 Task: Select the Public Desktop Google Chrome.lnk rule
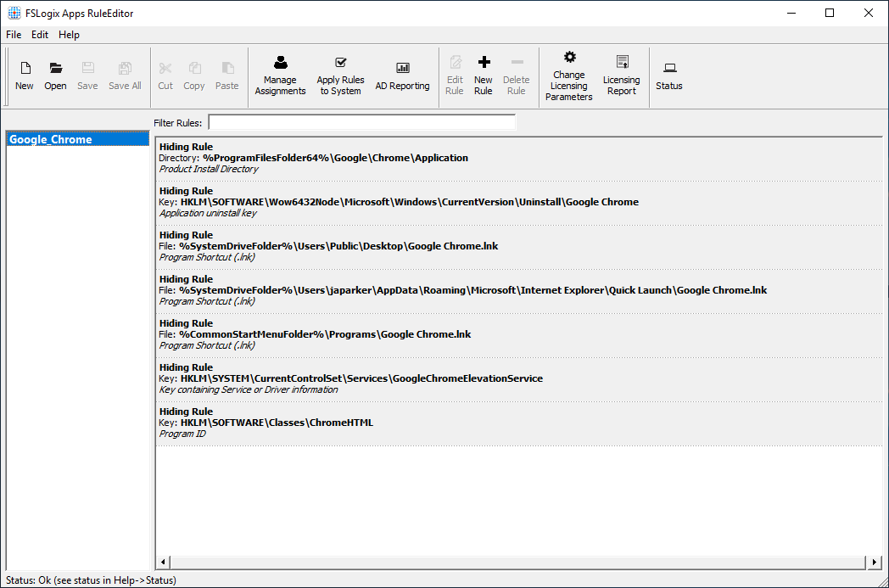coord(519,247)
